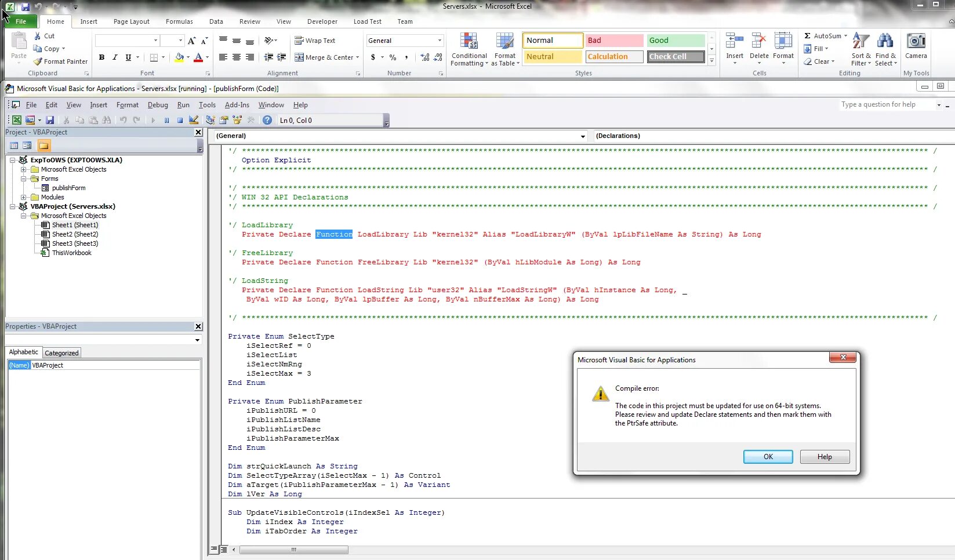Screen dimensions: 955x560
Task: Click View Object icon in Project pane
Action: (27, 146)
